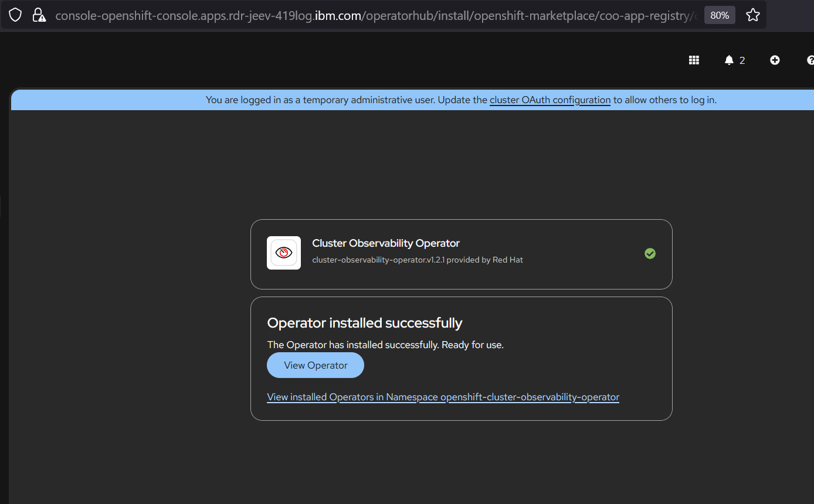814x504 pixels.
Task: Click the plus import icon
Action: [x=775, y=60]
